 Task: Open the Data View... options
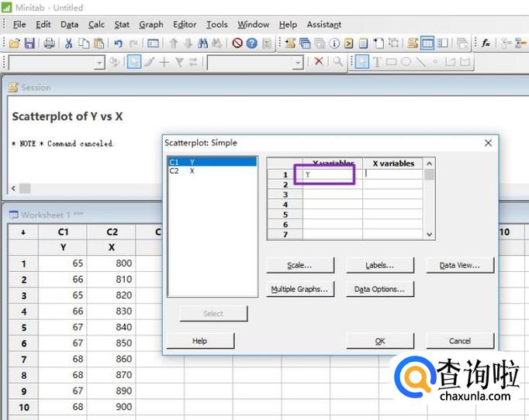[460, 265]
